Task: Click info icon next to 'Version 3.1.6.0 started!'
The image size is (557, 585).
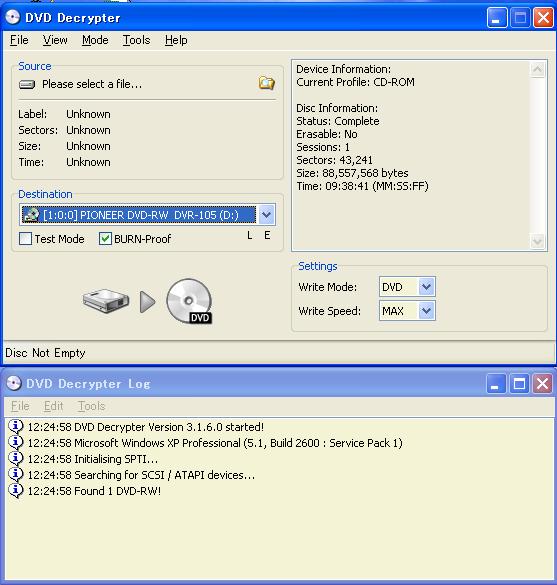Action: [16, 427]
